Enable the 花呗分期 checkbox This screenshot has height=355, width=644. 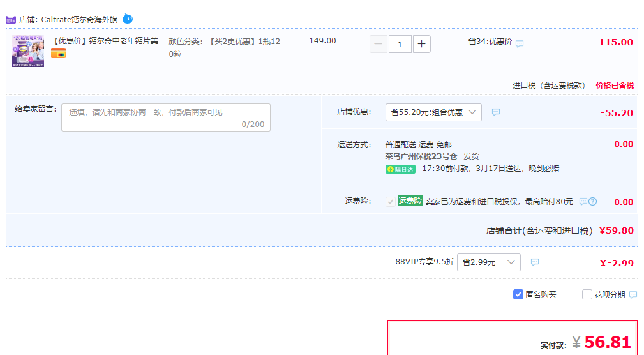[x=587, y=294]
